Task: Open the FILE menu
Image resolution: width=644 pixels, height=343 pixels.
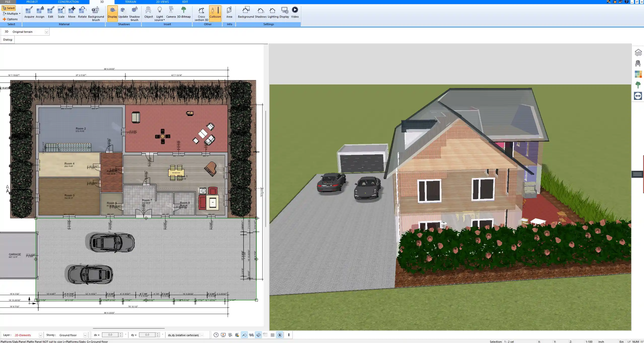Action: pos(8,2)
